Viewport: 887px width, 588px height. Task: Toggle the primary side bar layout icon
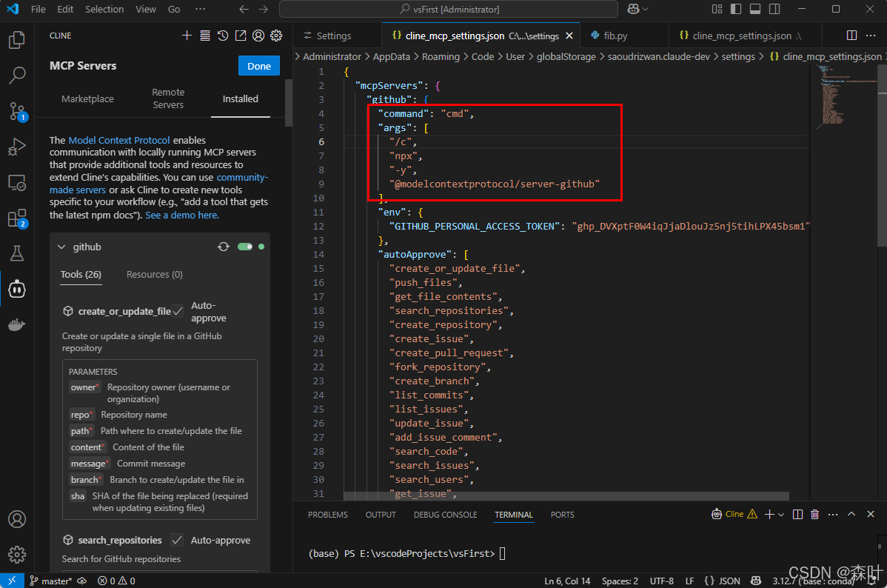point(736,9)
